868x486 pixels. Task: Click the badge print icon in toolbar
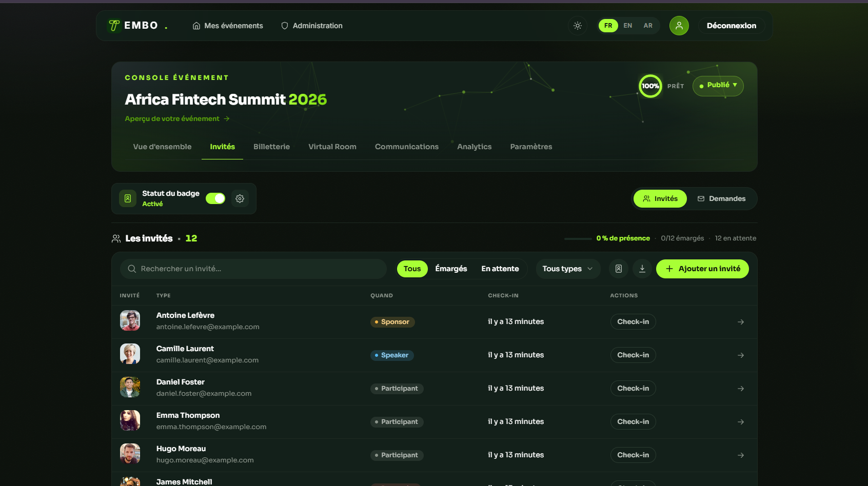coord(619,269)
